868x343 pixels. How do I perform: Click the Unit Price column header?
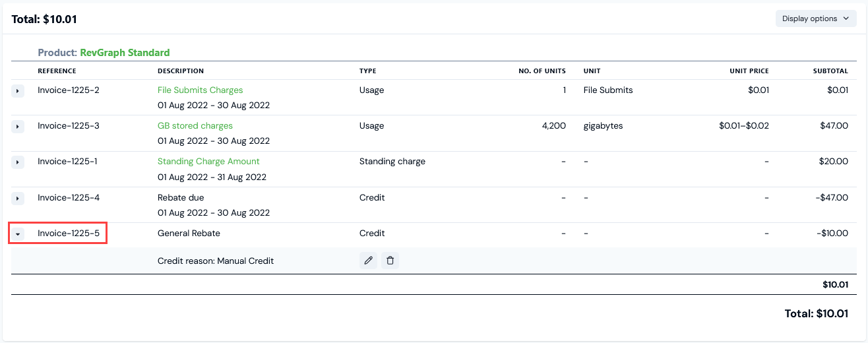point(749,71)
